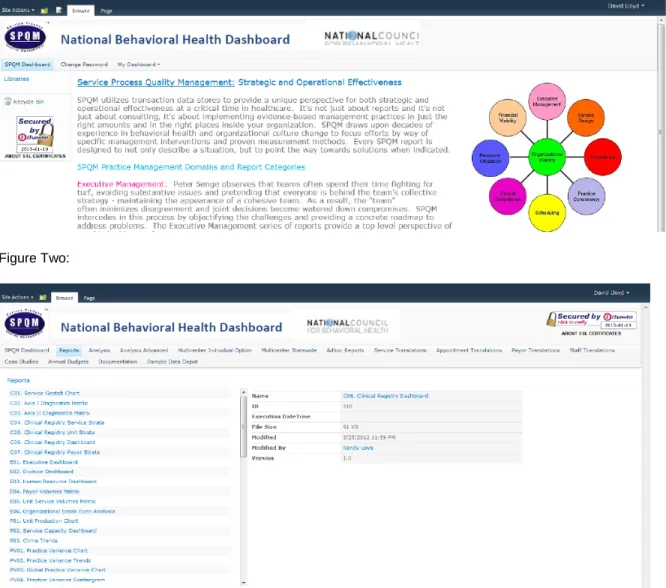Open Adhoc Reports
Screen dimensions: 666x588
pos(345,350)
